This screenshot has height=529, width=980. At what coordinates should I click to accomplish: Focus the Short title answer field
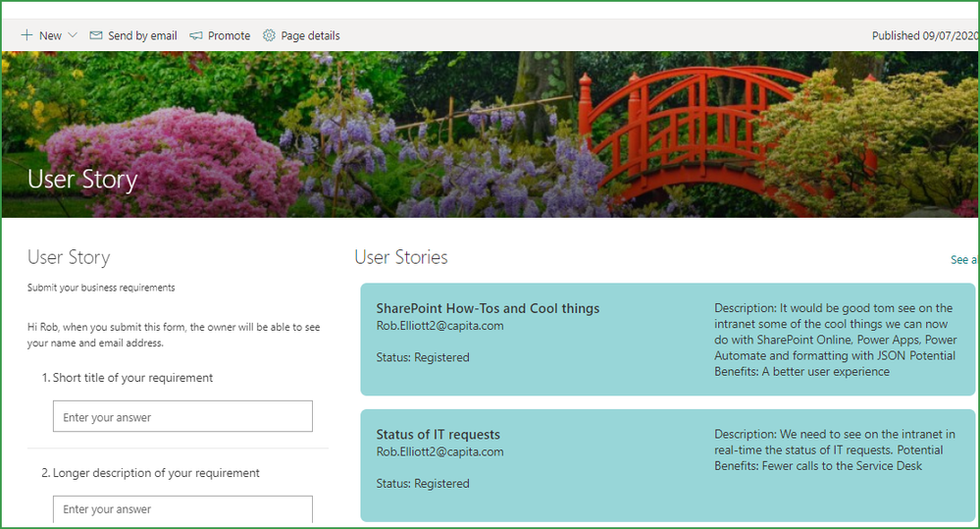click(182, 416)
